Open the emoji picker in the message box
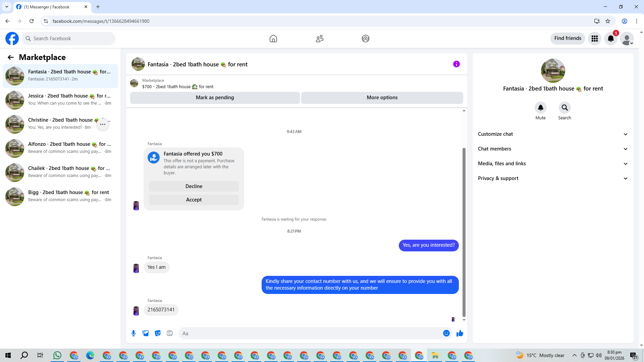This screenshot has height=362, width=644. point(446,333)
